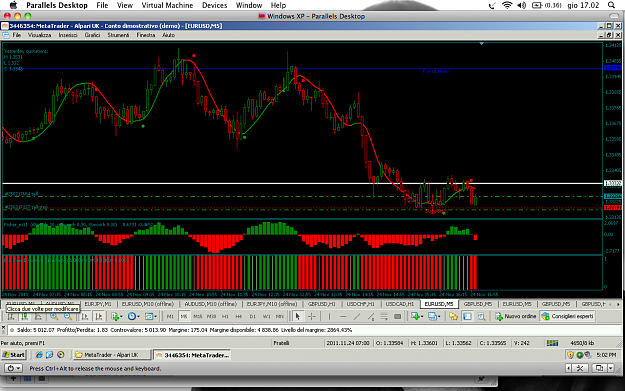The image size is (625, 391).
Task: Select the trendline drawing tool
Action: tap(357, 316)
